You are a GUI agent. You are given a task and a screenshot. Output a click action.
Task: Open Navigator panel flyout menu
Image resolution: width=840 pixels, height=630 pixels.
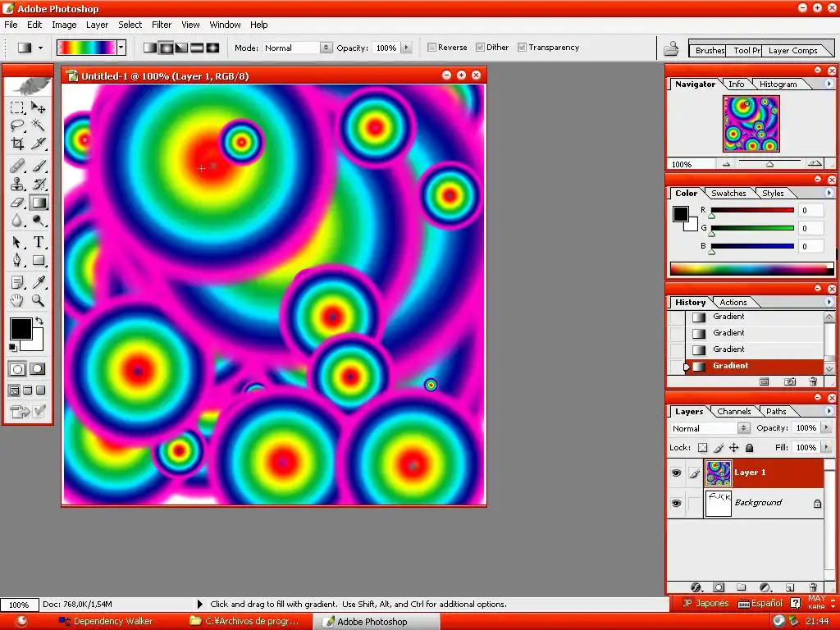click(829, 84)
